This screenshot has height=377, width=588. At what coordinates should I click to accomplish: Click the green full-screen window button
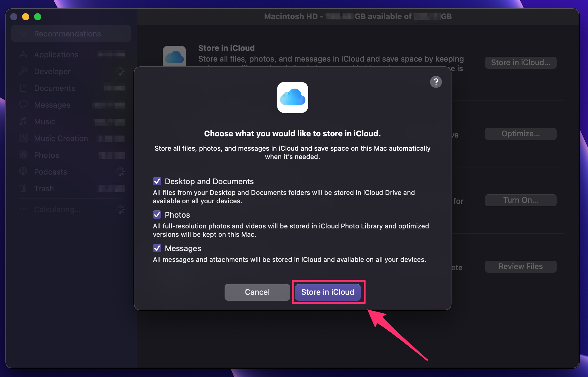(38, 17)
